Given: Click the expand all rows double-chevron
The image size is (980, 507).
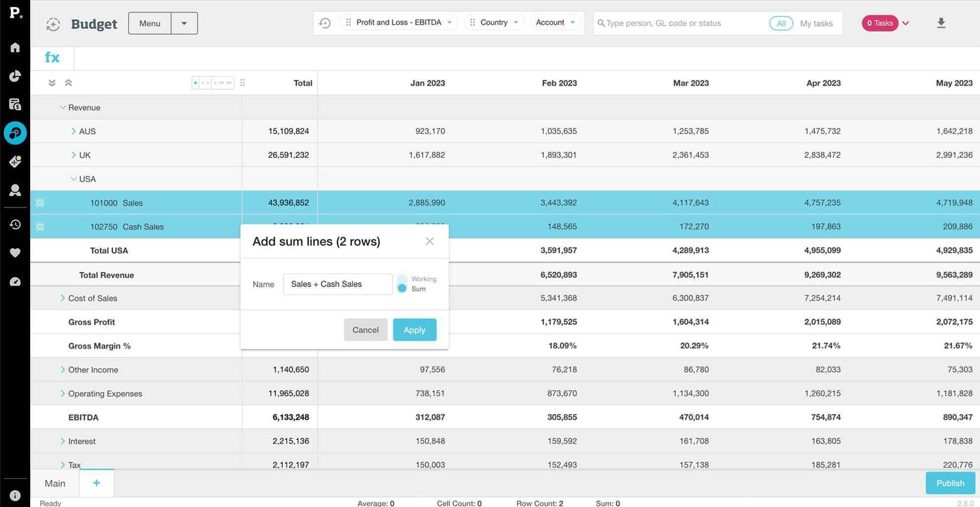Looking at the screenshot, I should click(x=52, y=83).
